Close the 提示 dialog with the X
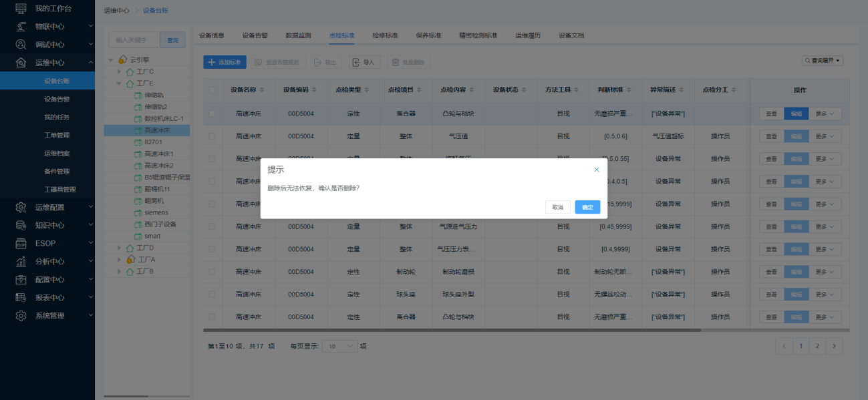Screen dimensions: 868x400 click(x=597, y=170)
